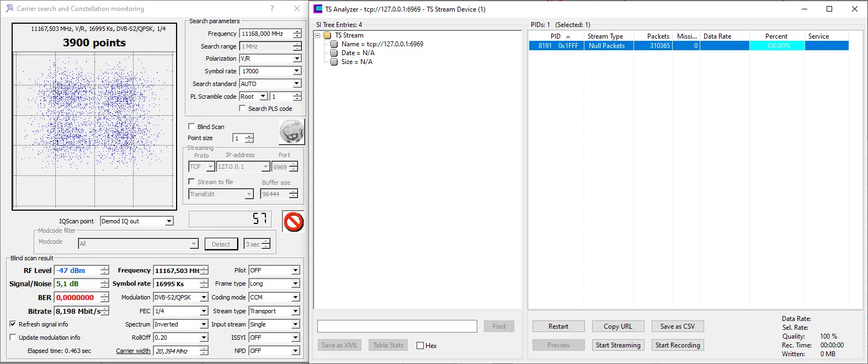Click the Save as CSV button

pyautogui.click(x=677, y=326)
